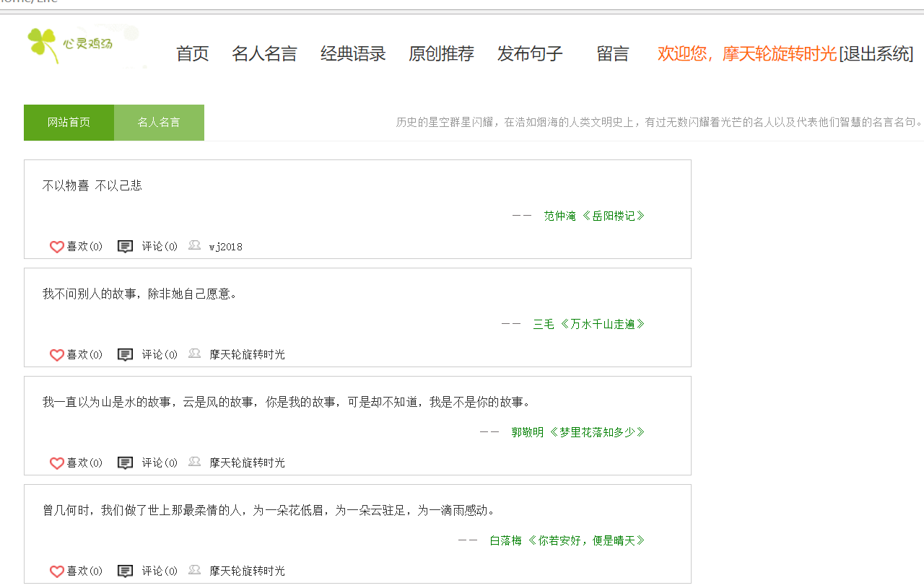
Task: Select the 网站首页 green tab
Action: coord(69,123)
